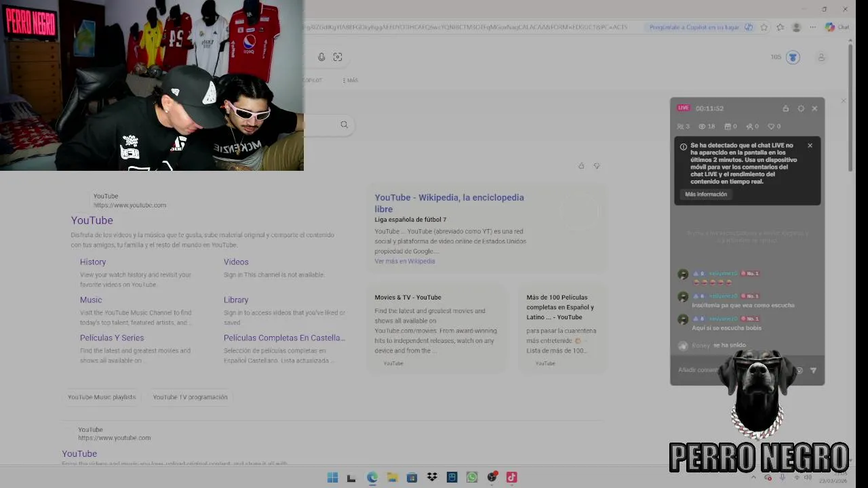Open Películas Completas En Castella... link
Screen dimensions: 868x488
pyautogui.click(x=284, y=338)
